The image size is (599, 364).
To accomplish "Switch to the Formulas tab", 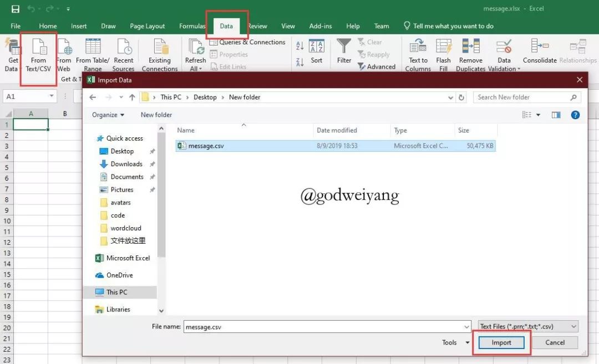I will [192, 26].
